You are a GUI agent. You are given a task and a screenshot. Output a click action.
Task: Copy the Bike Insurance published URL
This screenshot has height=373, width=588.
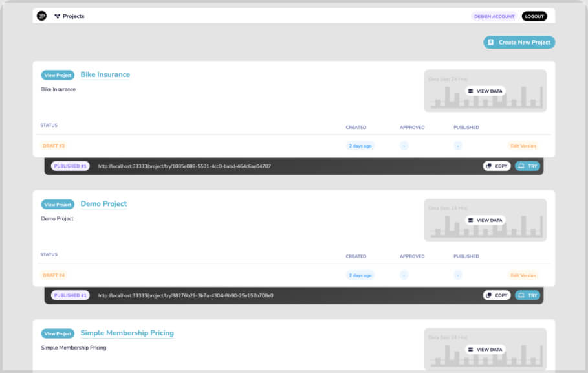tap(497, 166)
